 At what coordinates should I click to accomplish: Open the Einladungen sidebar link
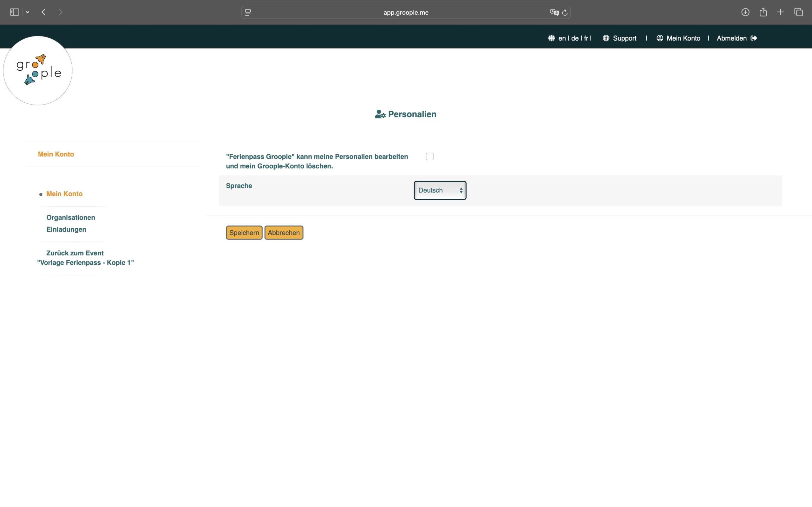point(66,229)
